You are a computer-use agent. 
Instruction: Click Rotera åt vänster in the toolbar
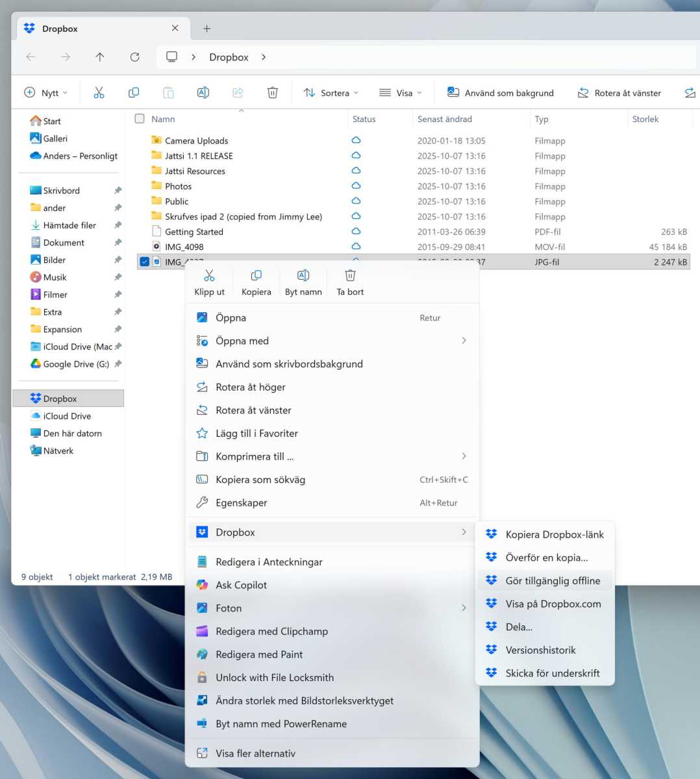click(x=619, y=92)
